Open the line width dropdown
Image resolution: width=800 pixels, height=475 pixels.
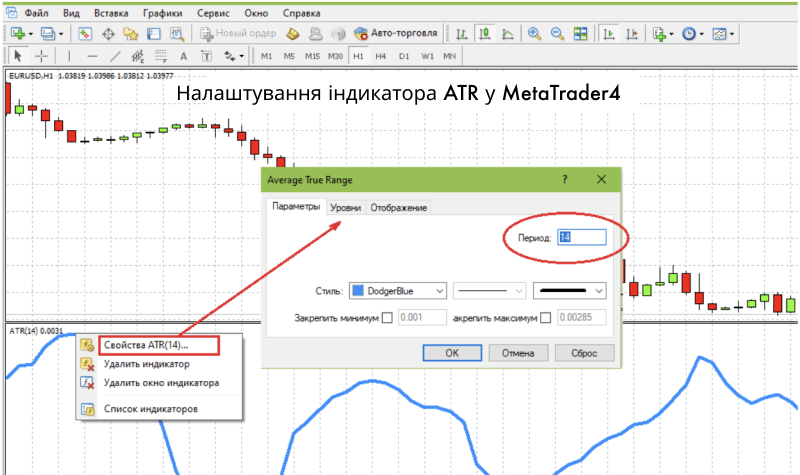click(569, 291)
